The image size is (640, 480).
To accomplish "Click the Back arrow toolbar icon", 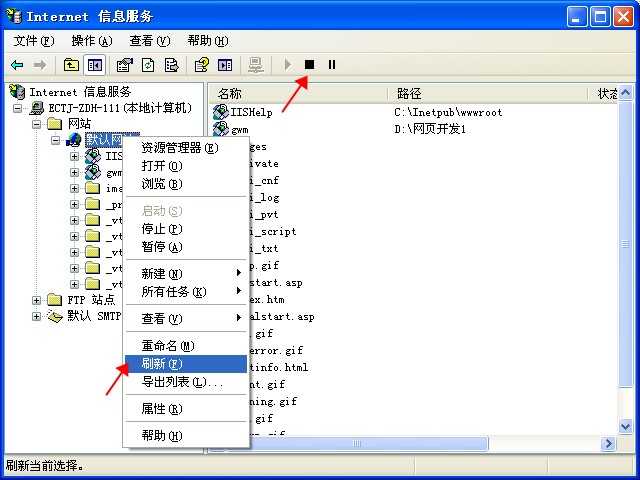I will click(x=17, y=65).
